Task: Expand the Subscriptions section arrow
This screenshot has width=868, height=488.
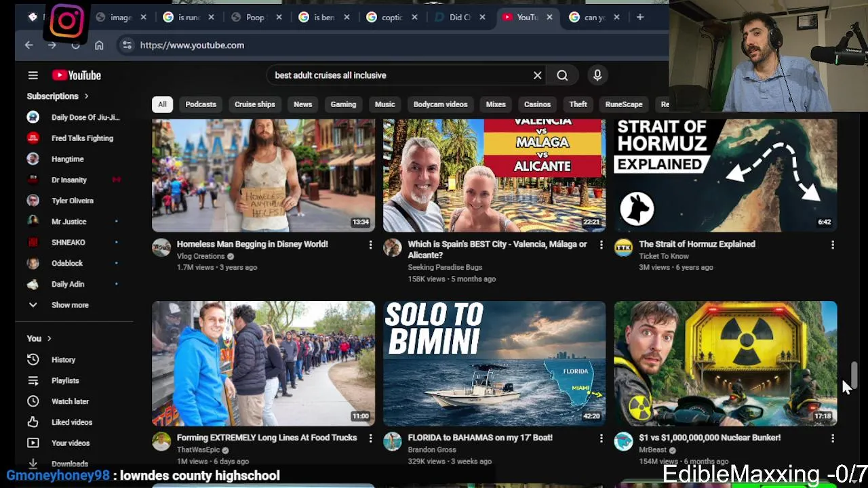Action: click(86, 96)
